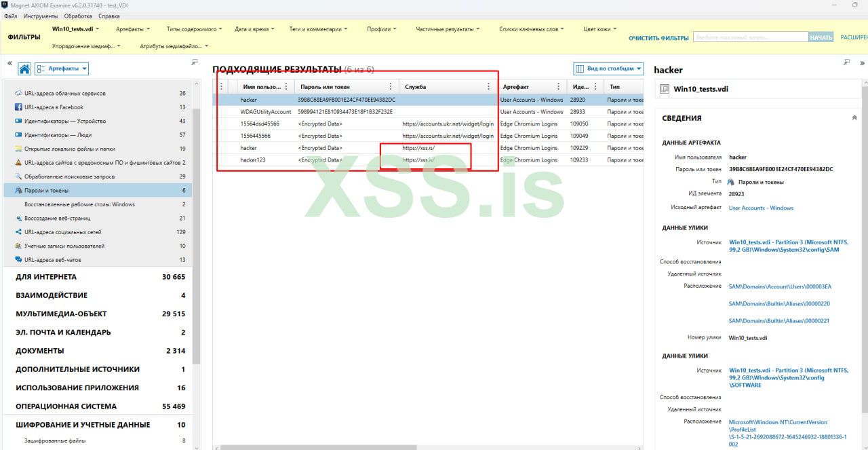The width and height of the screenshot is (868, 450).
Task: Open the SAM source path link
Action: pyautogui.click(x=788, y=246)
